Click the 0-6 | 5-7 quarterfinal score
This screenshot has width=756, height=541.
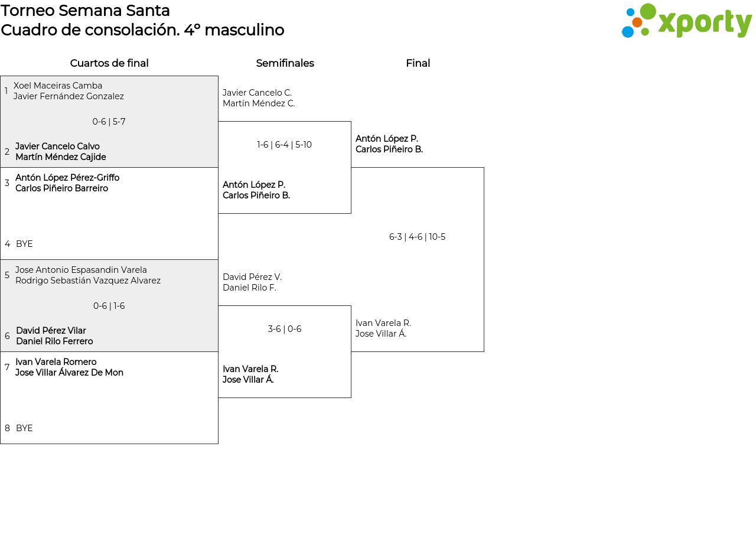click(x=109, y=122)
